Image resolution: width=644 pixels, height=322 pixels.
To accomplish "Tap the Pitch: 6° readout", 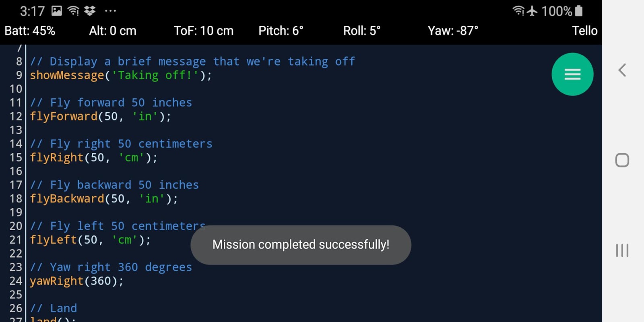I will 281,31.
